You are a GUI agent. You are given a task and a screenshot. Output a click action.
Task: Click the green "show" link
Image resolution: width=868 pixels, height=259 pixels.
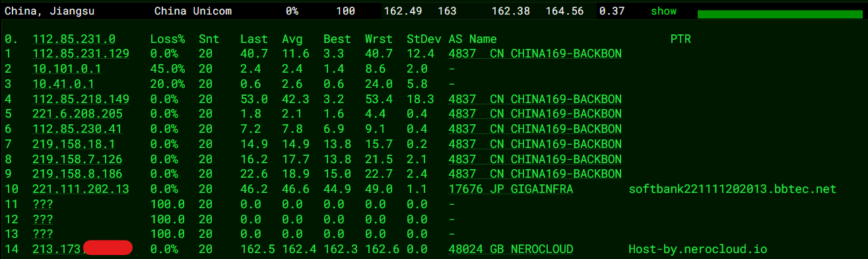pos(663,11)
